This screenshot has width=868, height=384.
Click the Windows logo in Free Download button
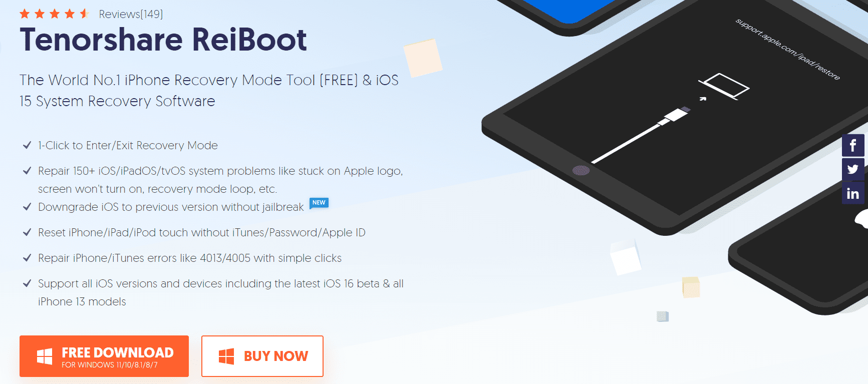(x=45, y=356)
